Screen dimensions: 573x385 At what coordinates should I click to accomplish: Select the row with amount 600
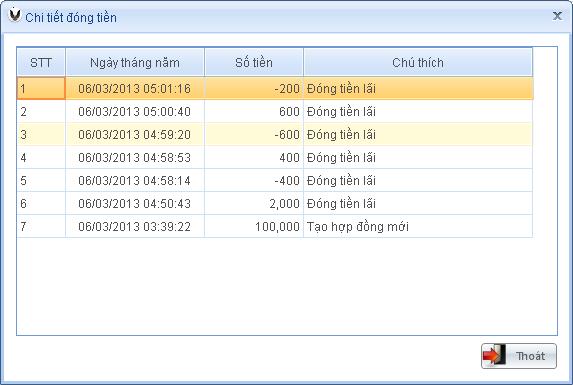(275, 111)
